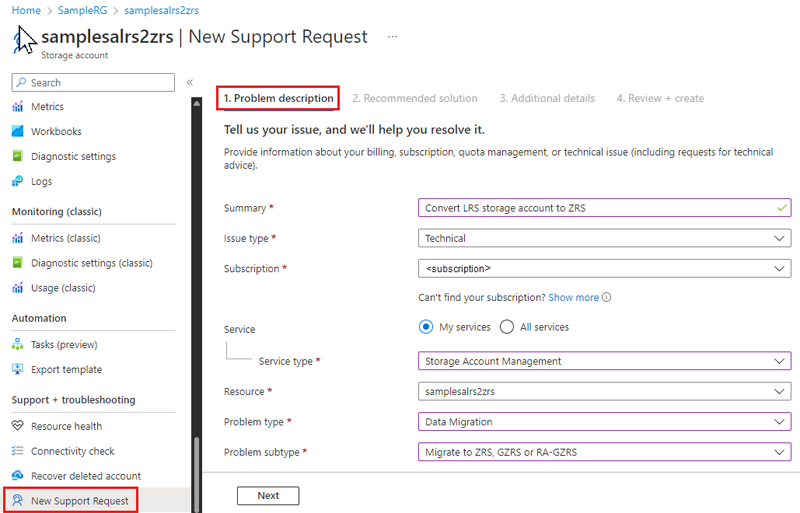800x513 pixels.
Task: Select Export template menu text
Action: tap(66, 369)
